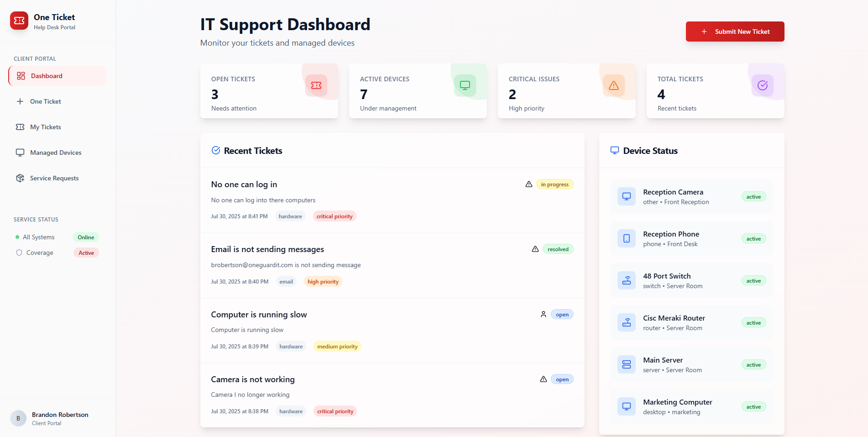
Task: Click the user avatar with letter B
Action: 18,418
